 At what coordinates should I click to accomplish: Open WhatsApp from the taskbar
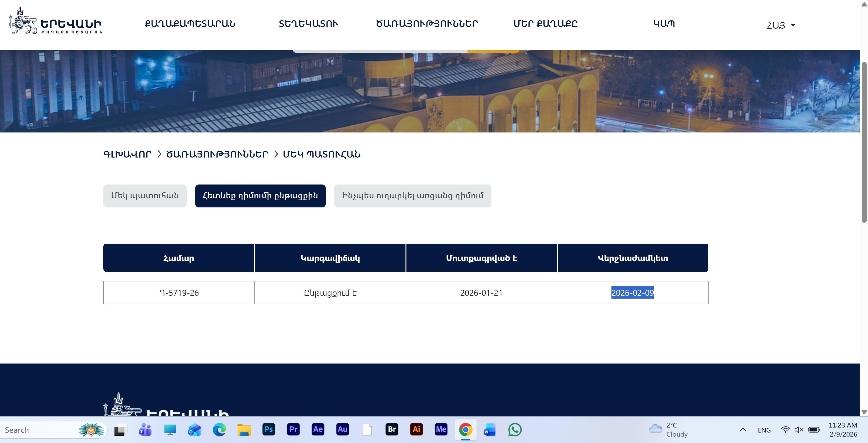pos(515,430)
